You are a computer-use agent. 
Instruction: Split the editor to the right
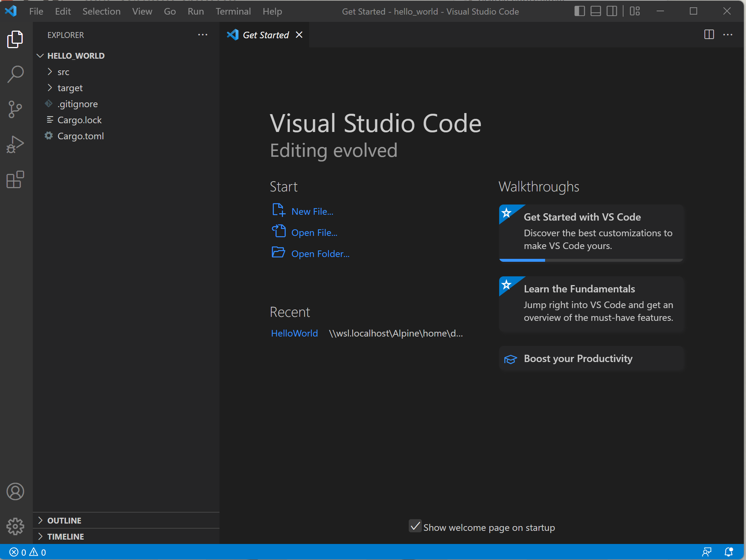[x=709, y=35]
